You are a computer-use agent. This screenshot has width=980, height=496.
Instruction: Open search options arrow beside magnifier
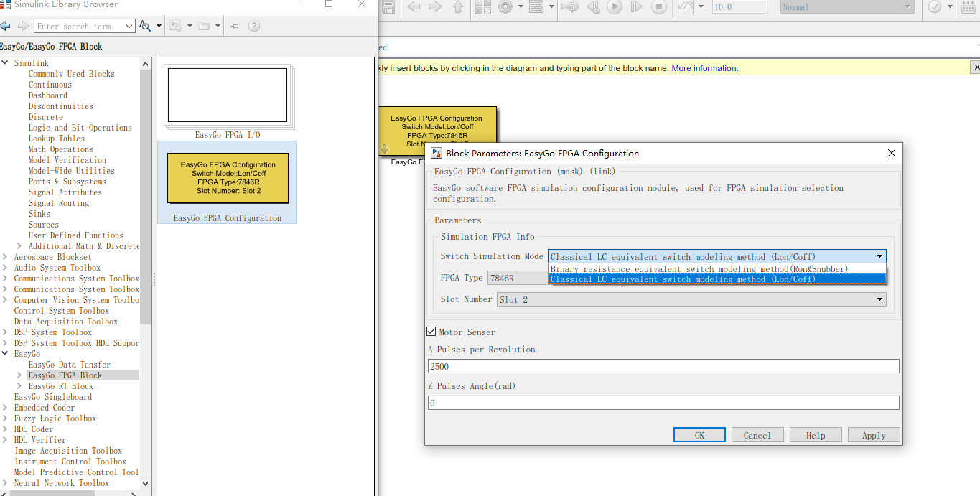pos(157,27)
